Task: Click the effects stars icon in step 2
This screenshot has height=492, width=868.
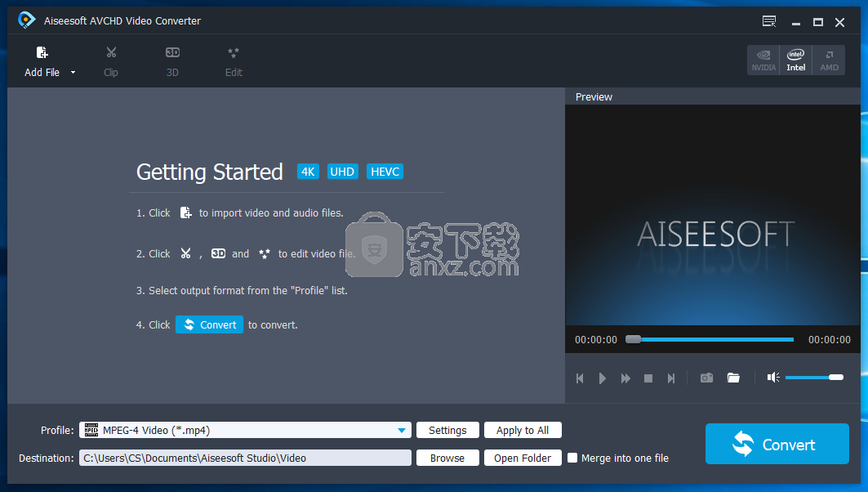Action: [x=264, y=253]
